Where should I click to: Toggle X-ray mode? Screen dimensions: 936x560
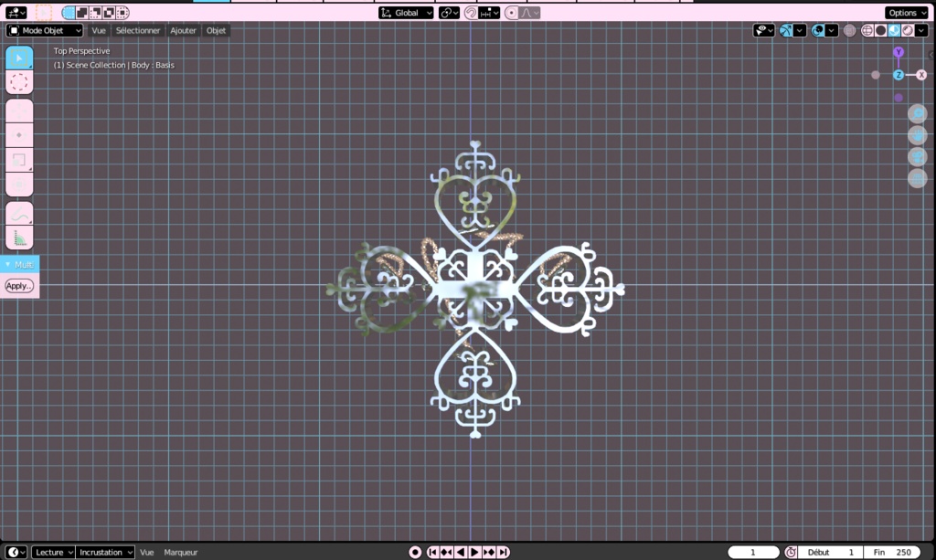point(849,30)
